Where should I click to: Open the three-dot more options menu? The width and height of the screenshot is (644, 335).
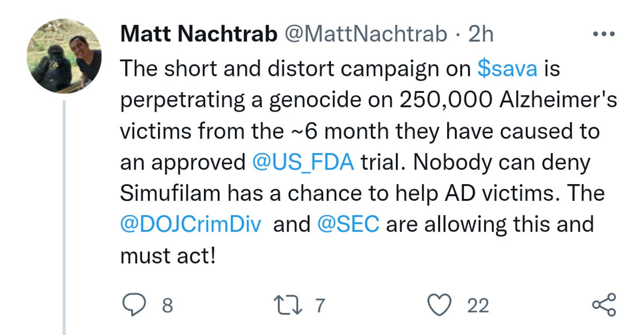(x=604, y=34)
